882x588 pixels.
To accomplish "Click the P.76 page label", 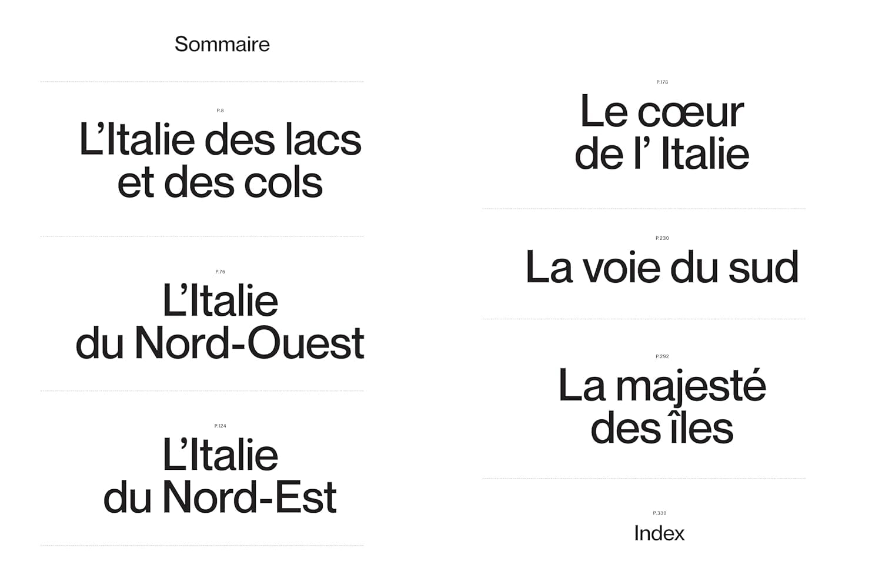I will click(220, 272).
